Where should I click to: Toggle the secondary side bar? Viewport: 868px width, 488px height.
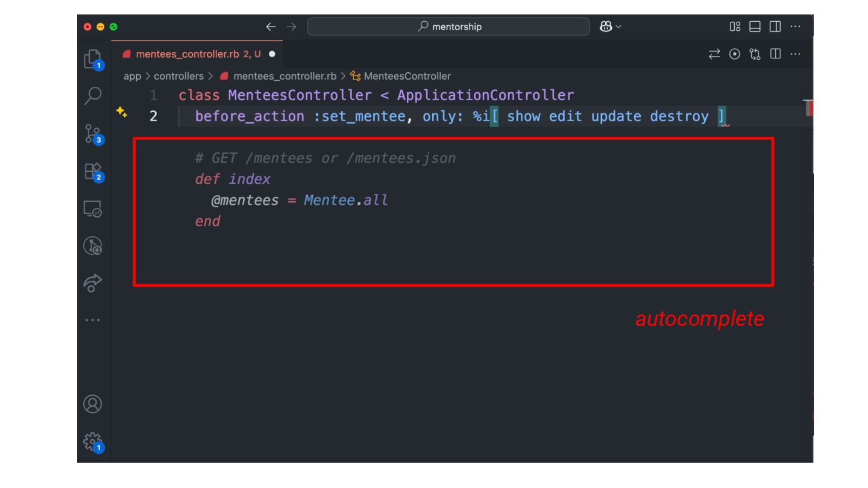[x=776, y=27]
